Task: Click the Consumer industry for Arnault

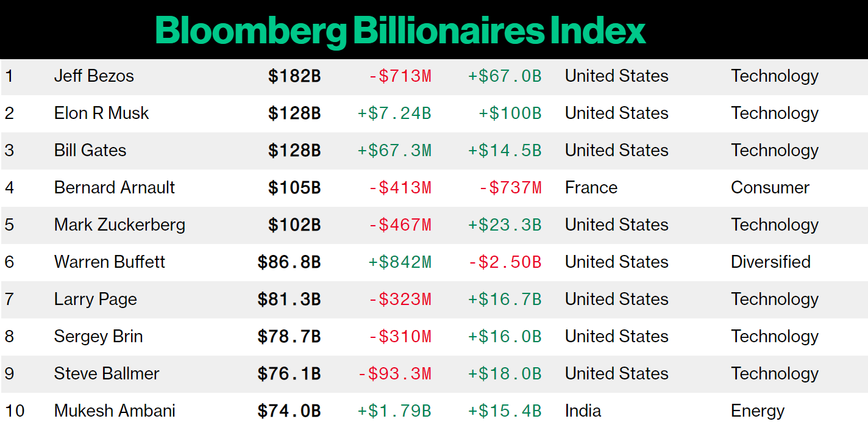Action: click(x=770, y=188)
